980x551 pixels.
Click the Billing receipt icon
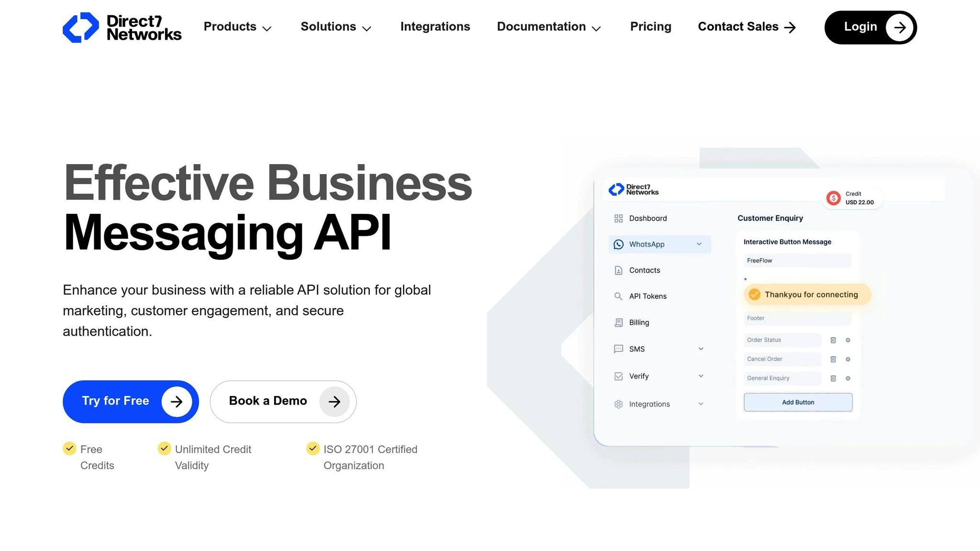(x=618, y=323)
